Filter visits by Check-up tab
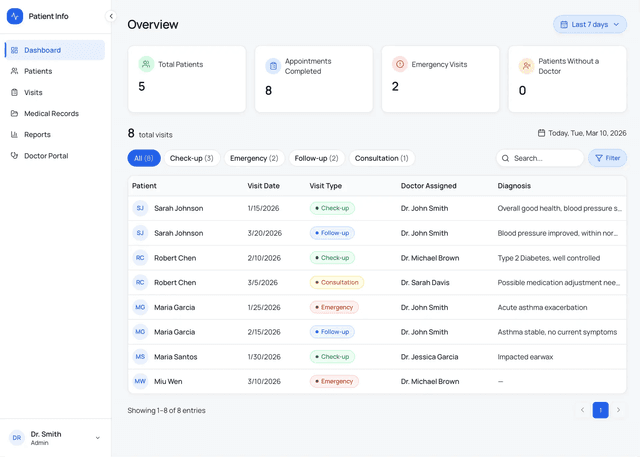This screenshot has height=457, width=640. click(191, 158)
